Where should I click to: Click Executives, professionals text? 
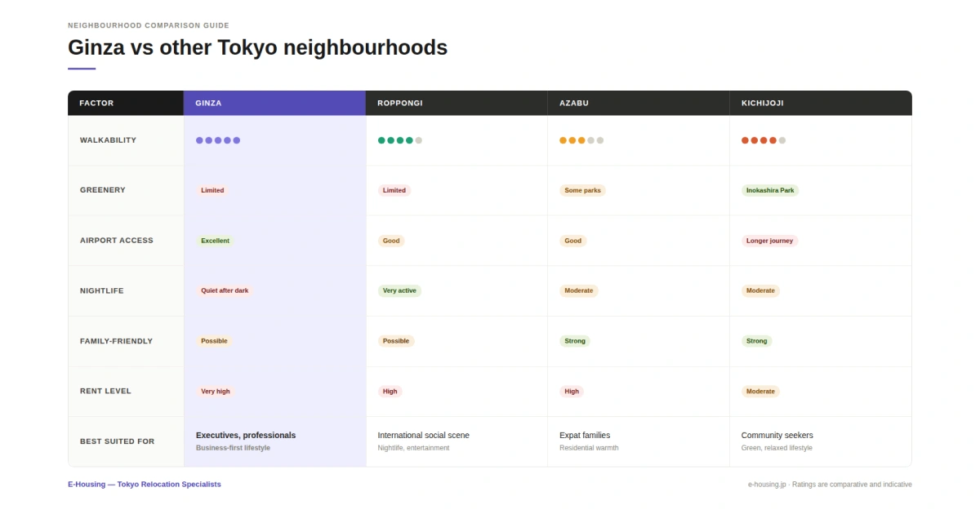point(246,435)
